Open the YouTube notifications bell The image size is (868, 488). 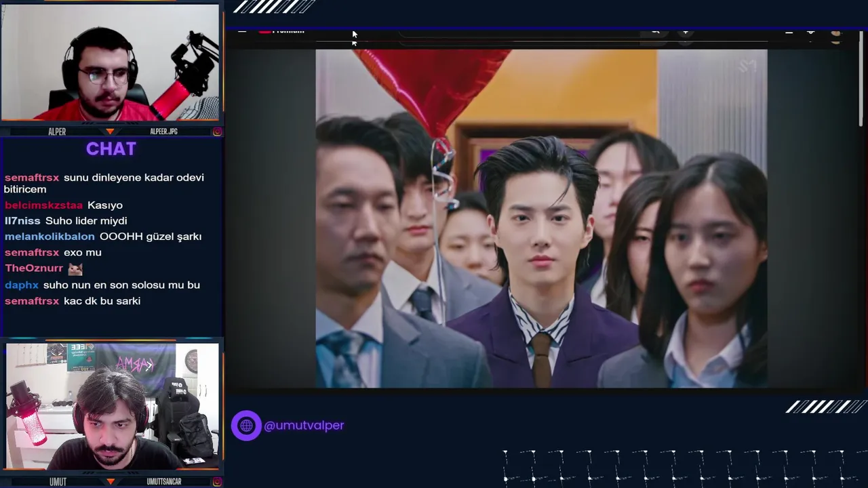(x=810, y=31)
